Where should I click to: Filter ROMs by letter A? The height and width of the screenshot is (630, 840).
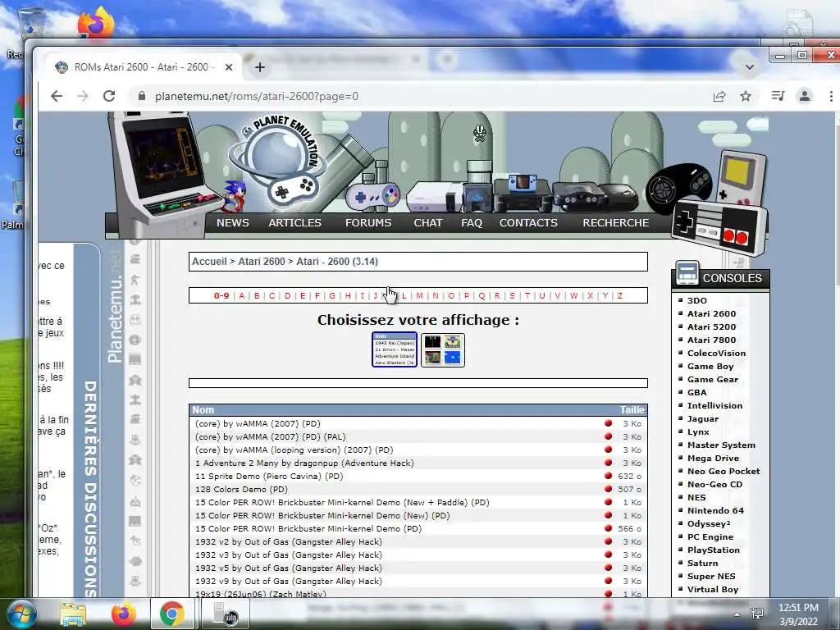coord(242,295)
